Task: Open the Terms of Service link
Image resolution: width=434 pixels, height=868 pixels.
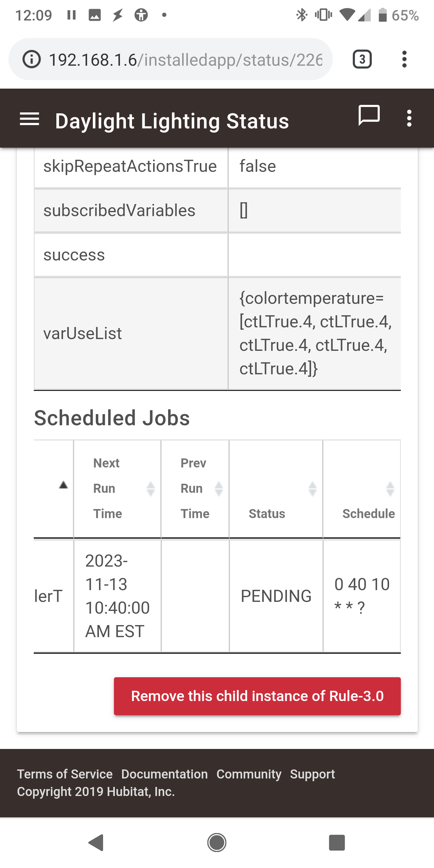Action: tap(65, 774)
